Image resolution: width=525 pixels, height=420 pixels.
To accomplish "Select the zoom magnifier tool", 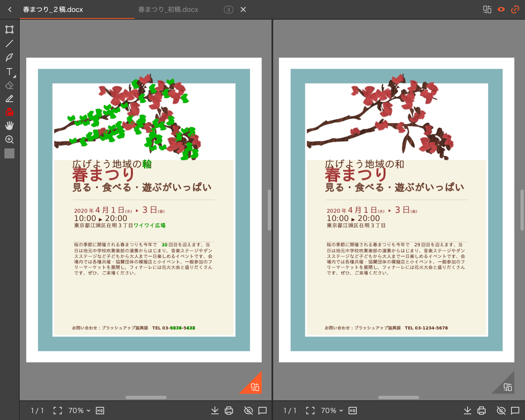I will (9, 139).
